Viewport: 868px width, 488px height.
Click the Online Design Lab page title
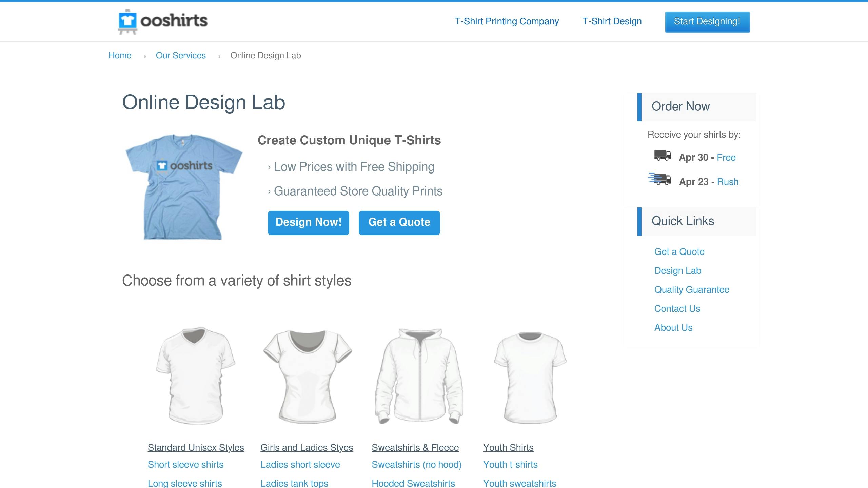(203, 102)
